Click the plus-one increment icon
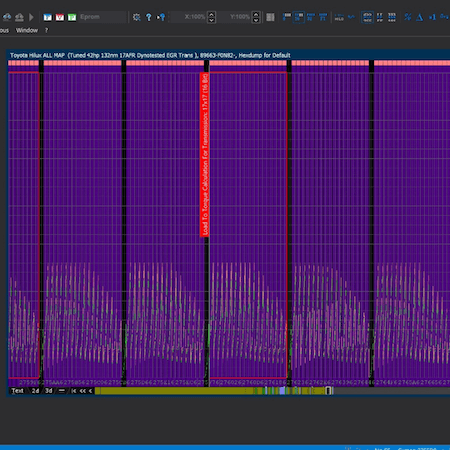 click(x=432, y=17)
